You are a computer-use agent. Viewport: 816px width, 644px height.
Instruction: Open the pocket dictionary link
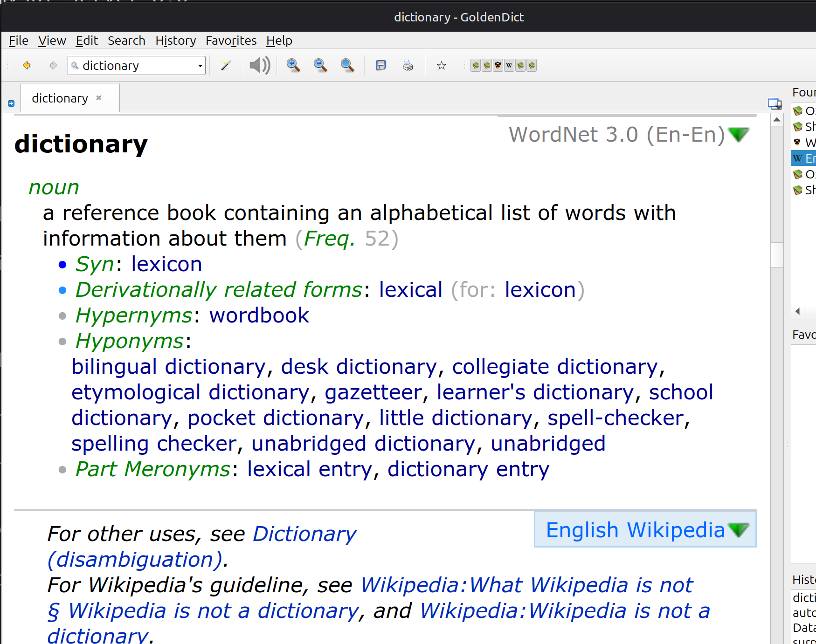tap(276, 418)
